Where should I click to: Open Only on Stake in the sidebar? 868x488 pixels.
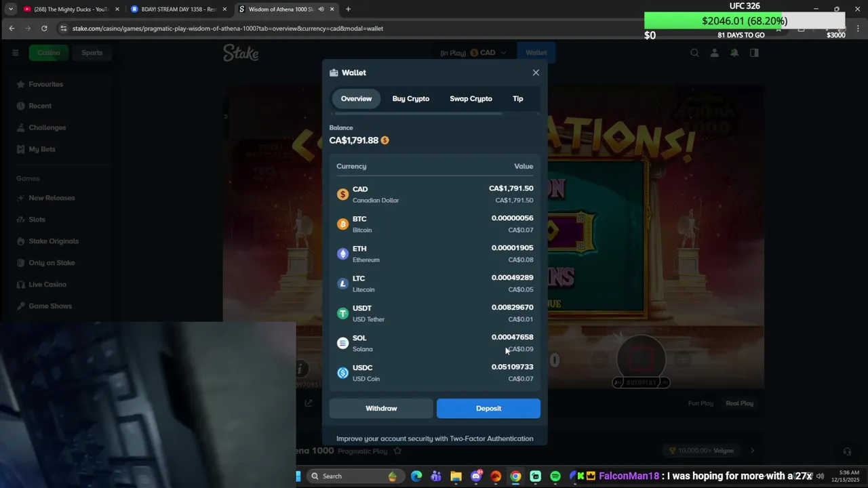52,263
